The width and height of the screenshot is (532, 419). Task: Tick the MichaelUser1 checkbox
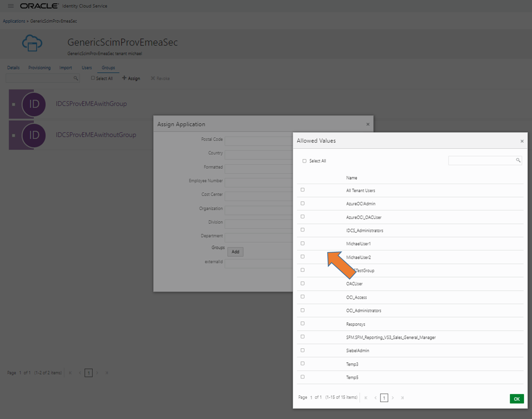pos(302,244)
